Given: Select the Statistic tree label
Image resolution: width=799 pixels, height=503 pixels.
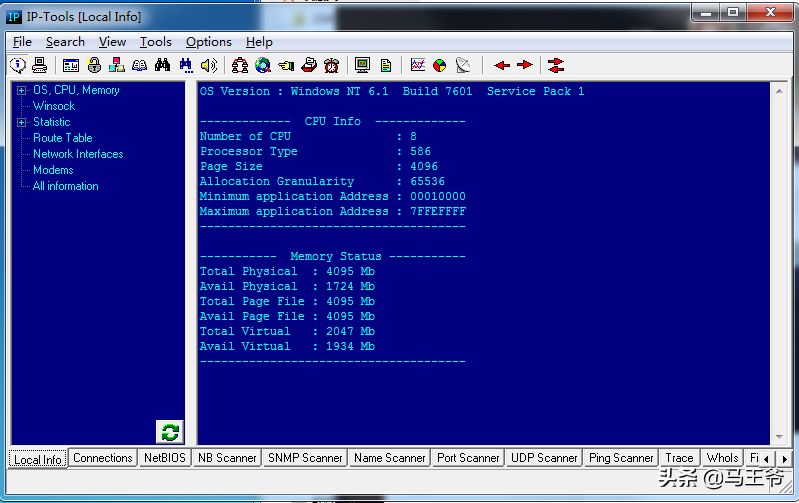Looking at the screenshot, I should (x=51, y=122).
